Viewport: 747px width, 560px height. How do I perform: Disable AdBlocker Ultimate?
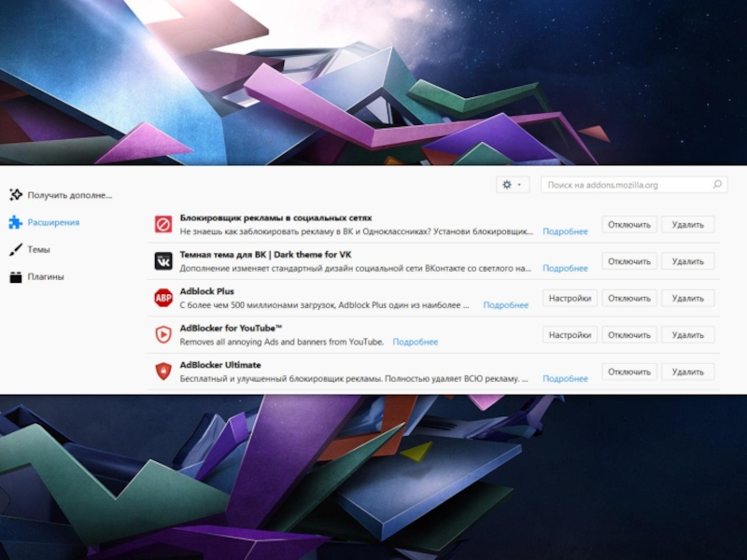click(629, 371)
